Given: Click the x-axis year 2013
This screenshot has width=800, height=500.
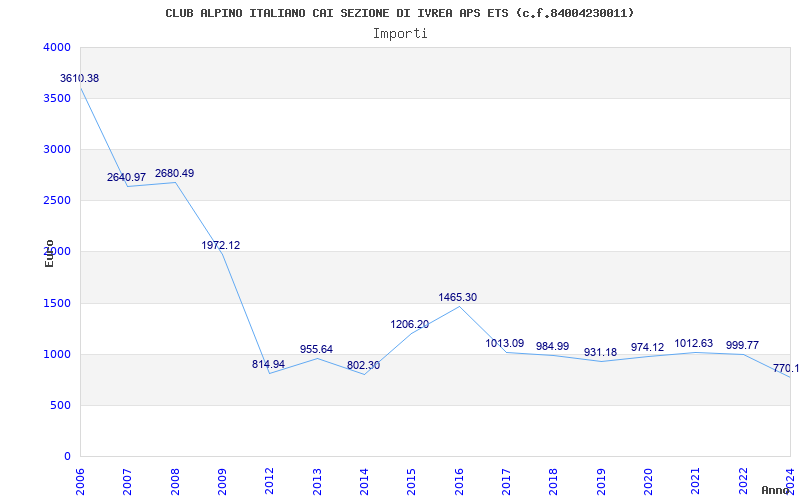Looking at the screenshot, I should (x=317, y=481).
